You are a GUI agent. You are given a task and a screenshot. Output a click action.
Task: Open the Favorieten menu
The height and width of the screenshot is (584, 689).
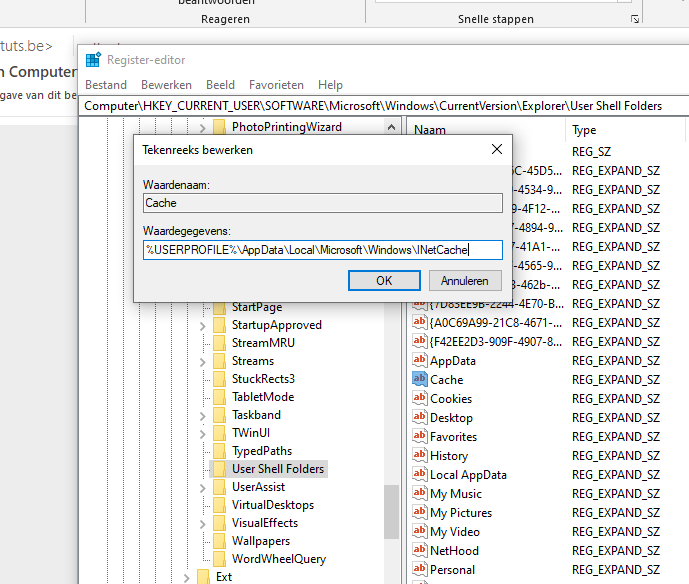click(x=276, y=85)
